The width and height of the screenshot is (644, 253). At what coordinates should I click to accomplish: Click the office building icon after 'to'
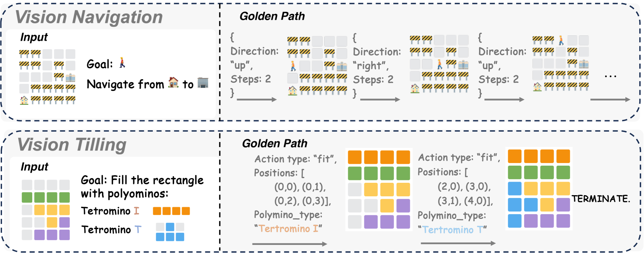203,83
